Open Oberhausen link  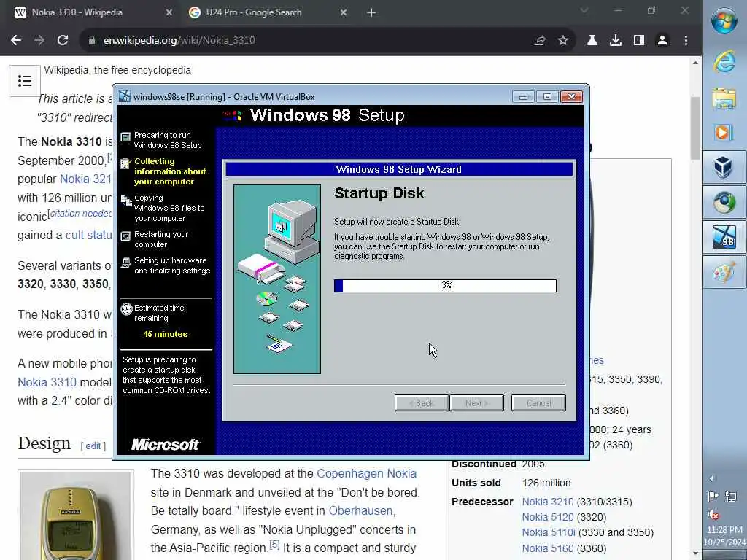(x=360, y=510)
